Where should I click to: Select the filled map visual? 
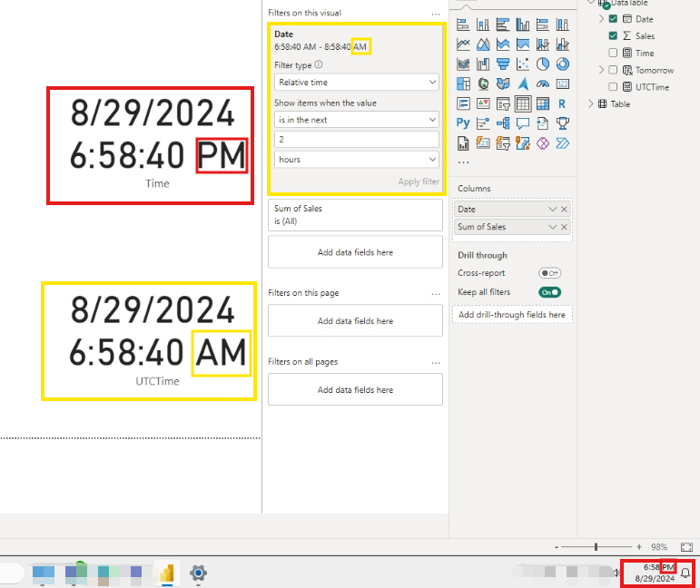point(503,83)
